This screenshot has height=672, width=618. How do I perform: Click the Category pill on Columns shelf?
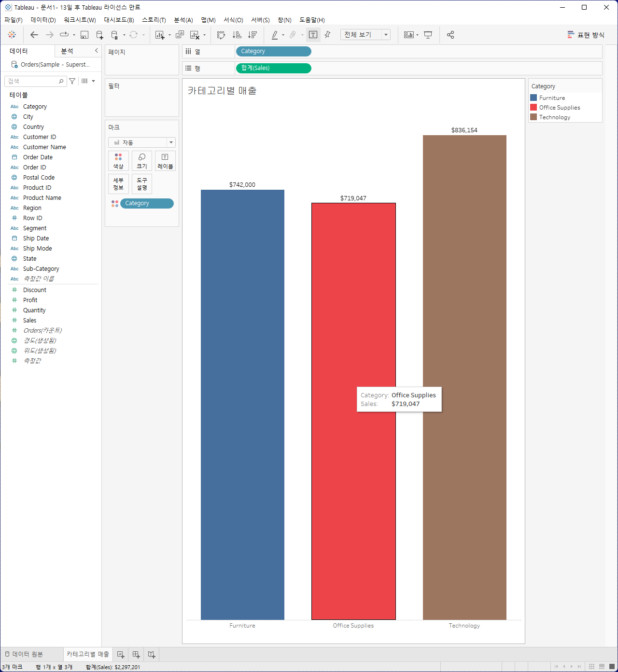[273, 51]
